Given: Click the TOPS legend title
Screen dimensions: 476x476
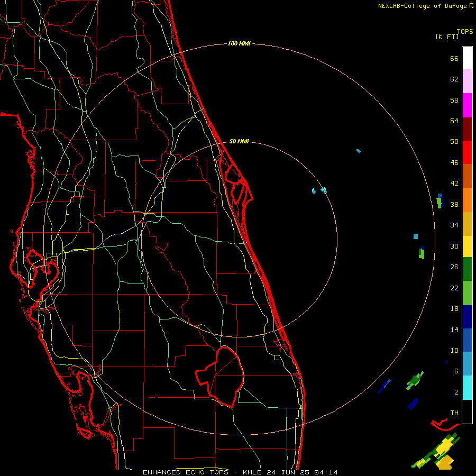Looking at the screenshot, I should [x=465, y=32].
